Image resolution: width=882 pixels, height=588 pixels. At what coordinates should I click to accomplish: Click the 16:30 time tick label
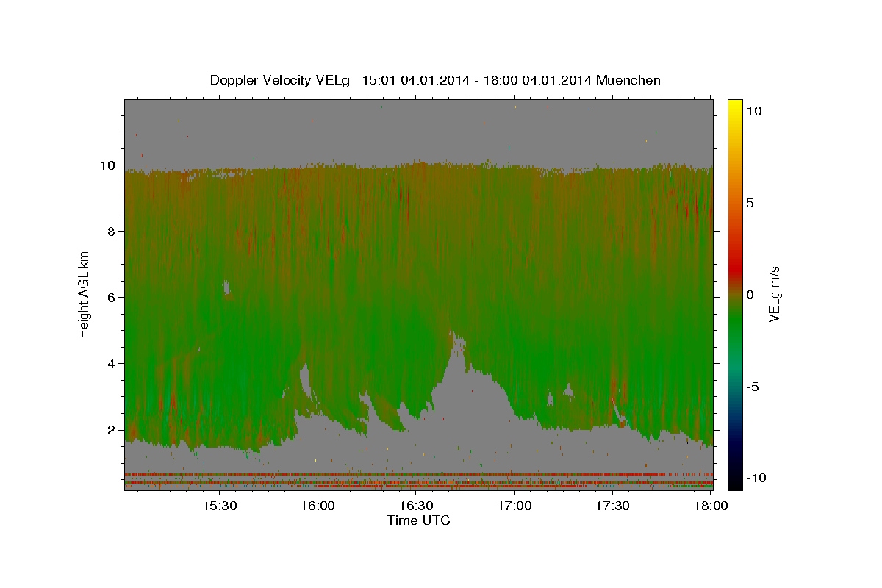(x=416, y=506)
